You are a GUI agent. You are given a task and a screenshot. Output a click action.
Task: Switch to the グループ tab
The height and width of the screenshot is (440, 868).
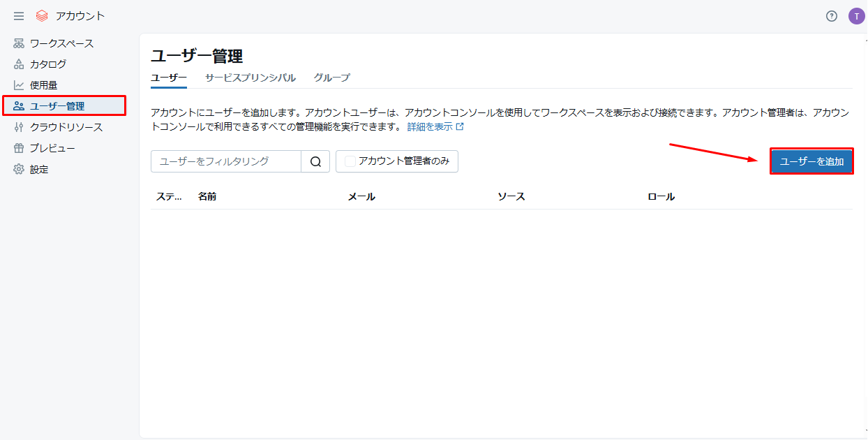pos(331,78)
